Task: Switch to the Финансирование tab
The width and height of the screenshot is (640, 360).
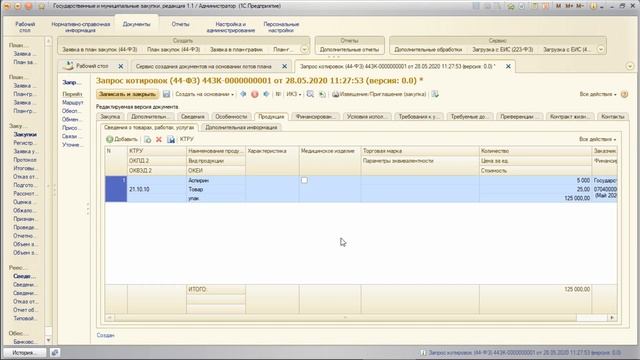Action: point(316,117)
